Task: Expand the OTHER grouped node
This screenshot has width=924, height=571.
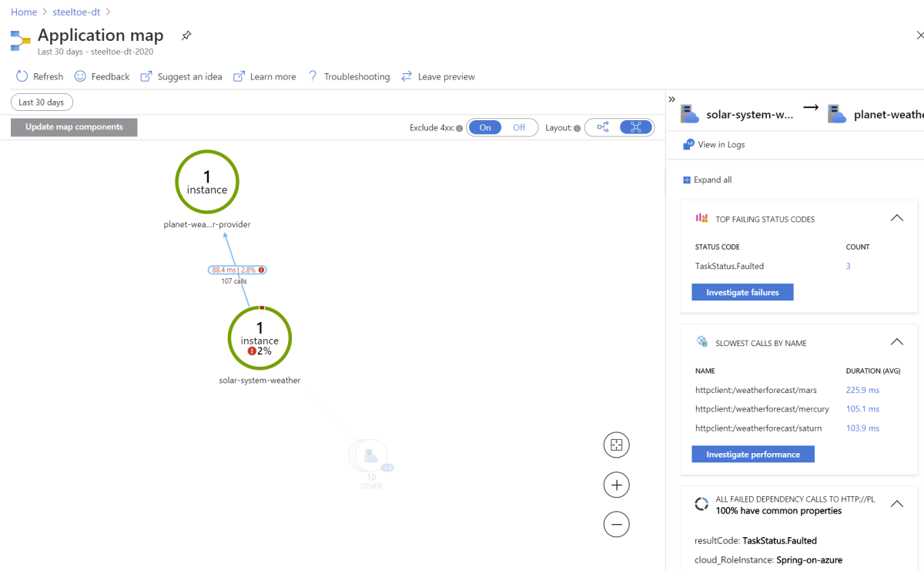Action: coord(371,458)
